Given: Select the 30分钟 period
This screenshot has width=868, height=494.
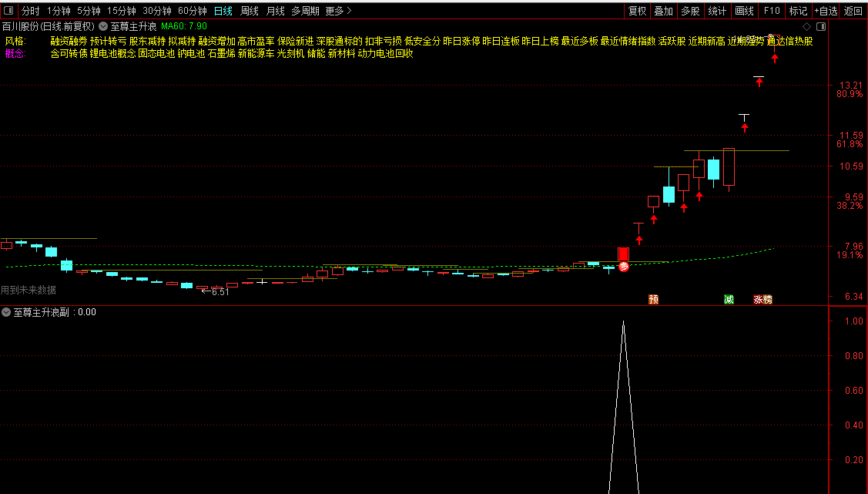Looking at the screenshot, I should click(x=156, y=11).
